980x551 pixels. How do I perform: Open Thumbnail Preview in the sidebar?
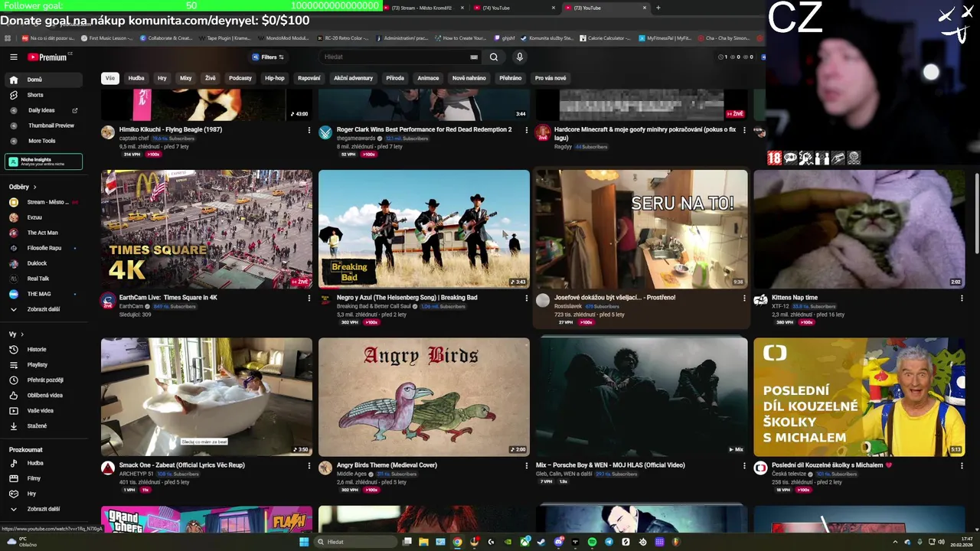coord(43,126)
